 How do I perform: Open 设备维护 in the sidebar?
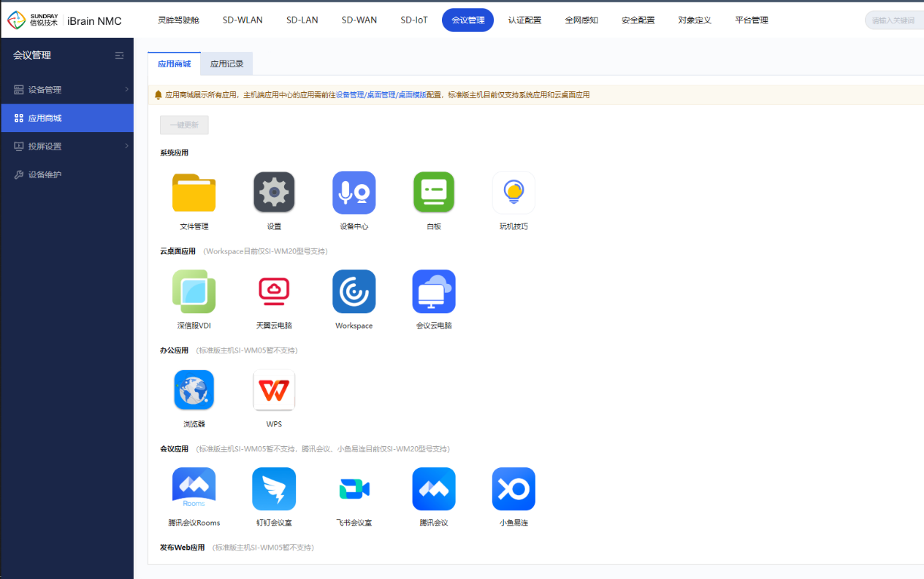[45, 175]
